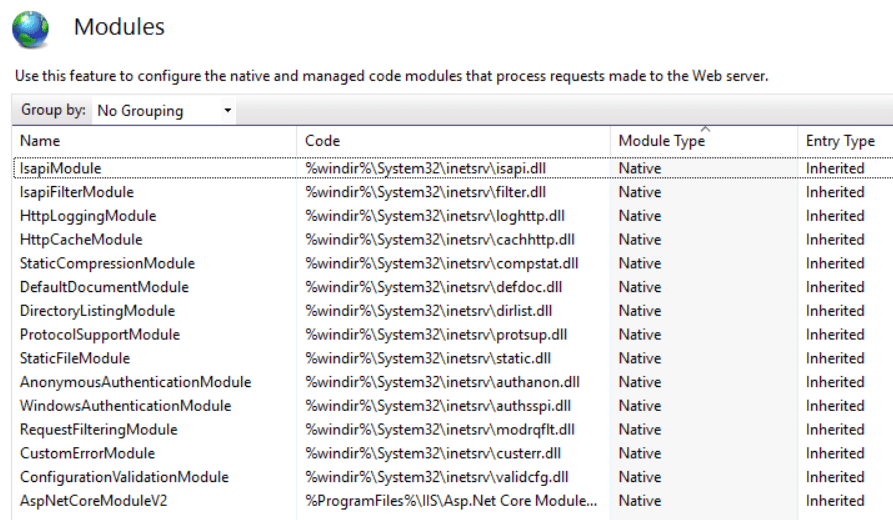Pick the DefaultDocumentModule row
This screenshot has height=520, width=893.
[104, 287]
